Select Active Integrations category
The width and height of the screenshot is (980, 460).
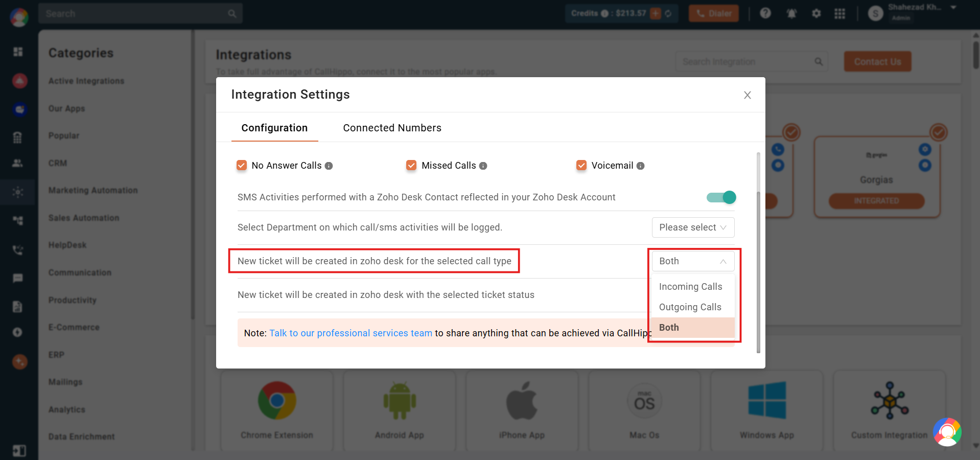coord(86,81)
